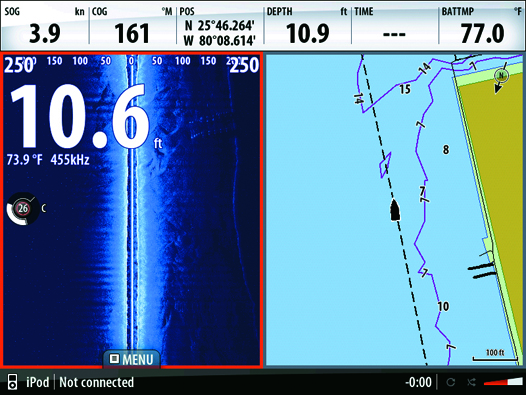Click the small purple polygon on chart

[385, 165]
